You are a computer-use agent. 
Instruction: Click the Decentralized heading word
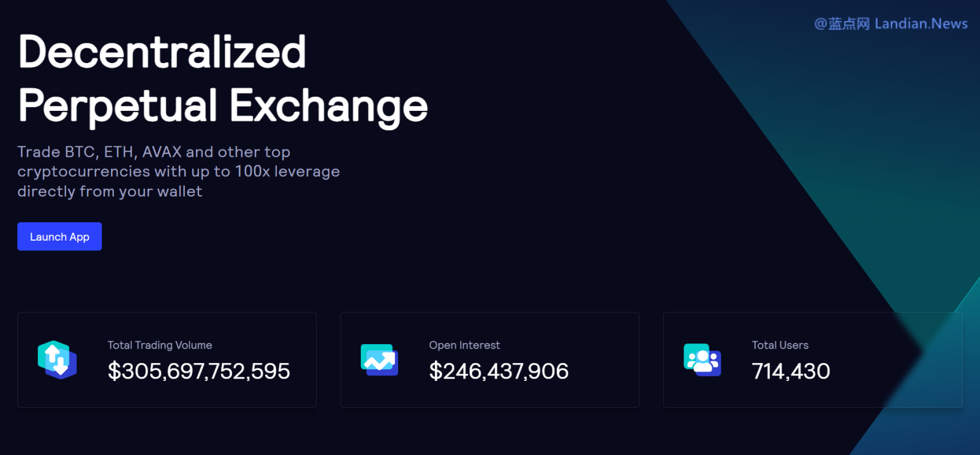coord(162,51)
